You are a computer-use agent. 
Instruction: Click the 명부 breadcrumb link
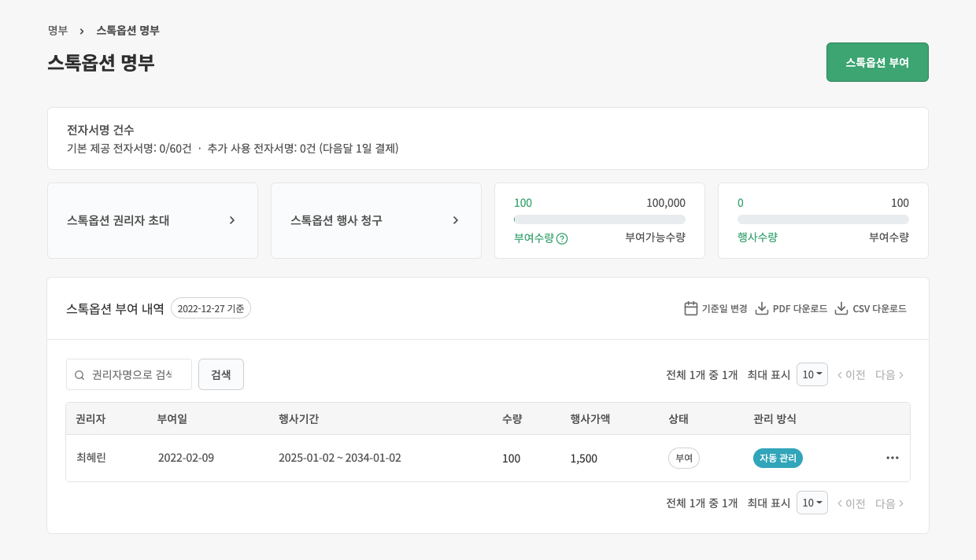pos(57,31)
